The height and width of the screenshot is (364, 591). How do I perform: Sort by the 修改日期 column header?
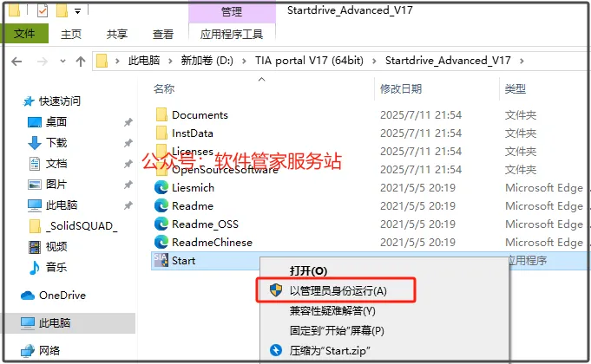point(401,89)
